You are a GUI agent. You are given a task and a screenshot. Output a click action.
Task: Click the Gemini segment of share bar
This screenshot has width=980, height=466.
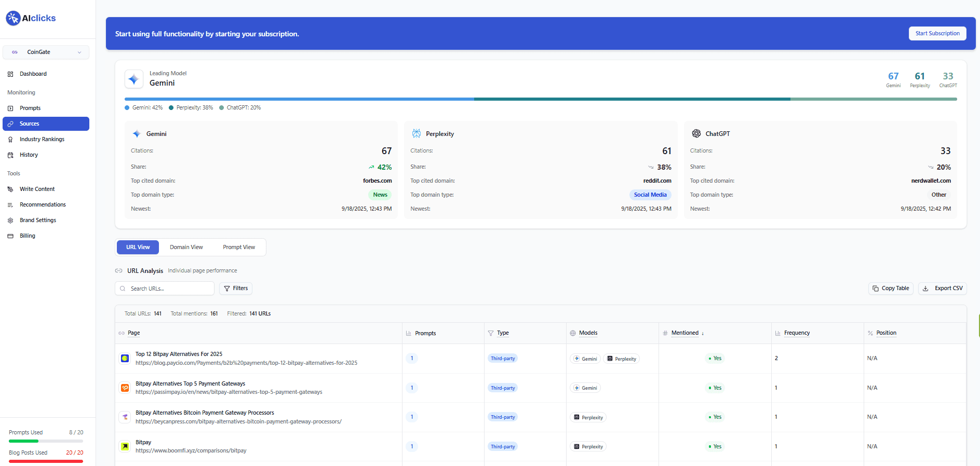click(299, 99)
